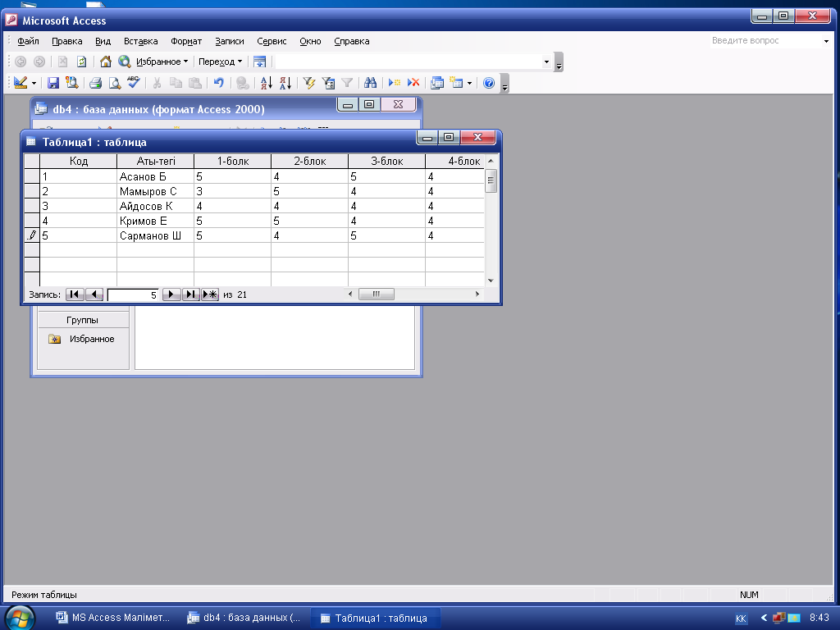Viewport: 840px width, 630px height.
Task: Go to next record button
Action: click(x=171, y=294)
